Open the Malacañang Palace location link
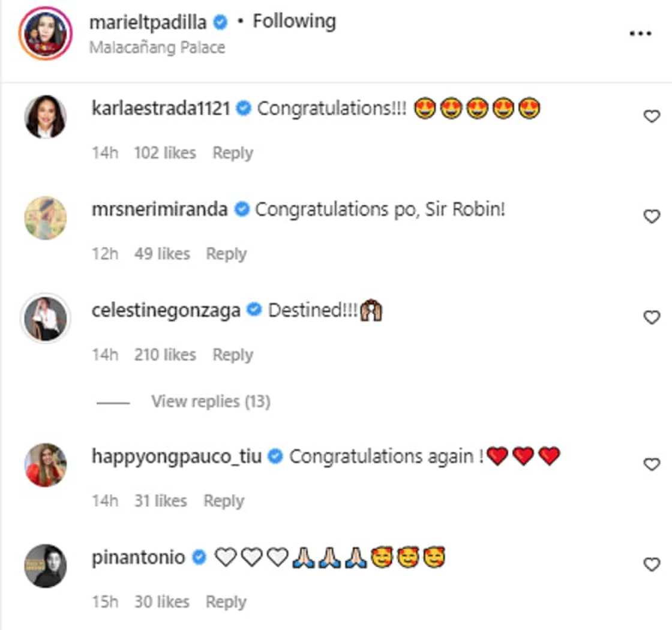 coord(157,47)
